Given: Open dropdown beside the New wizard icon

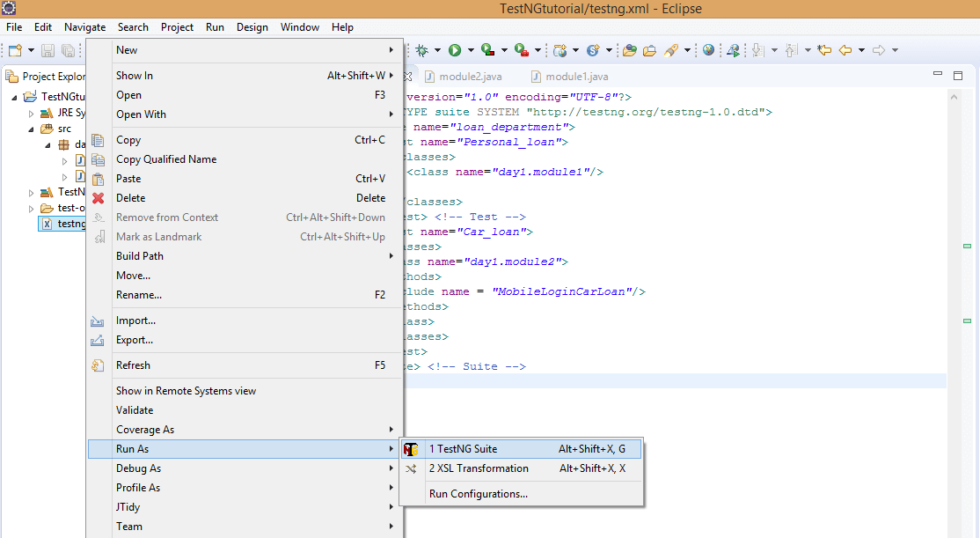Looking at the screenshot, I should 31,50.
